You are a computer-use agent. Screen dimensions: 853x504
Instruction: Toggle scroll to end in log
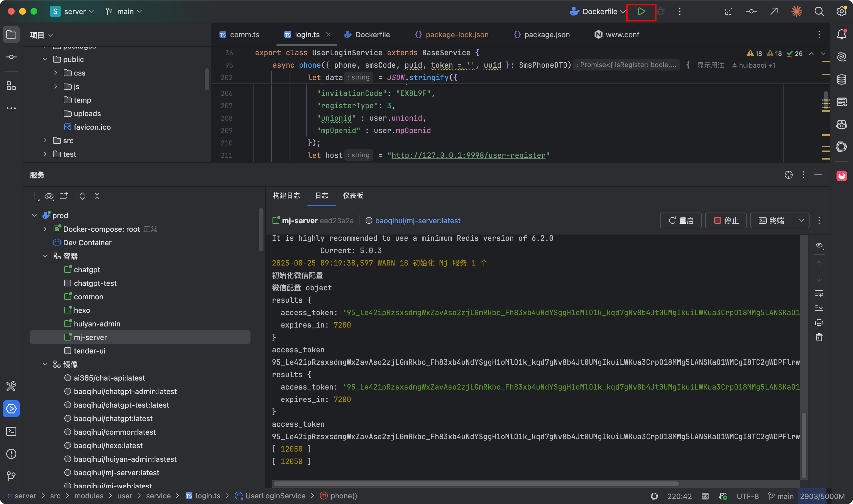pyautogui.click(x=819, y=308)
